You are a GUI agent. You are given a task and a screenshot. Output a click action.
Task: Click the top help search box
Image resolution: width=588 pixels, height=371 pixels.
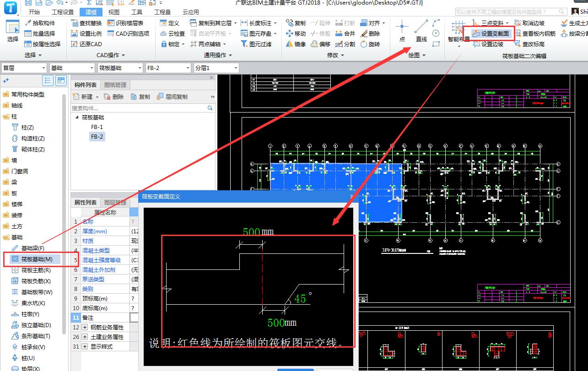(512, 12)
